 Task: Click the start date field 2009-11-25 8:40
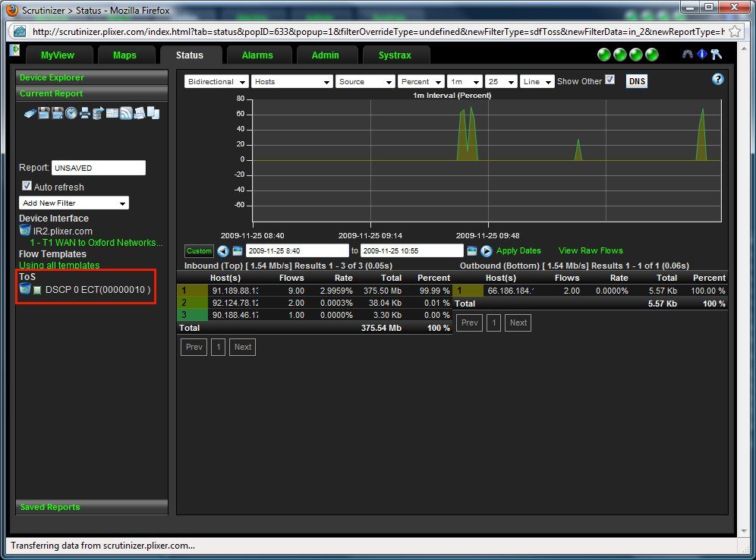(x=297, y=250)
